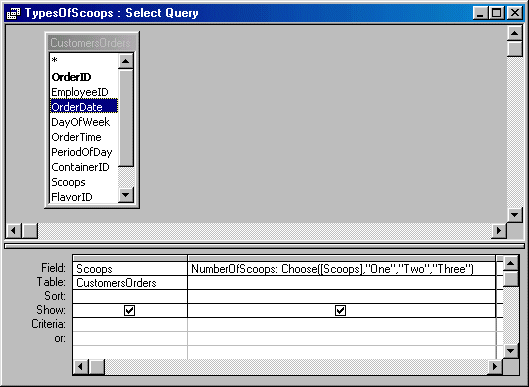Image resolution: width=529 pixels, height=387 pixels.
Task: Click field list scroll down arrow
Action: click(126, 195)
